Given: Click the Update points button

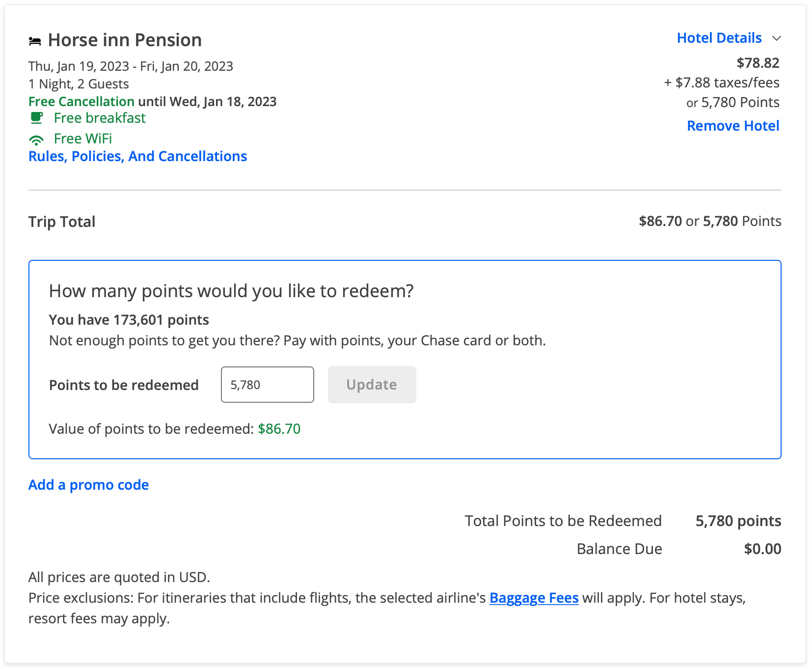Looking at the screenshot, I should click(372, 385).
